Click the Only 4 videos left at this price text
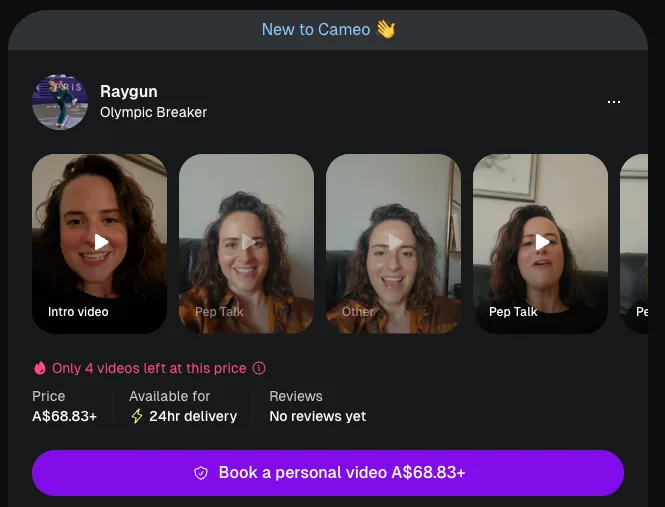Image resolution: width=665 pixels, height=507 pixels. pyautogui.click(x=149, y=368)
